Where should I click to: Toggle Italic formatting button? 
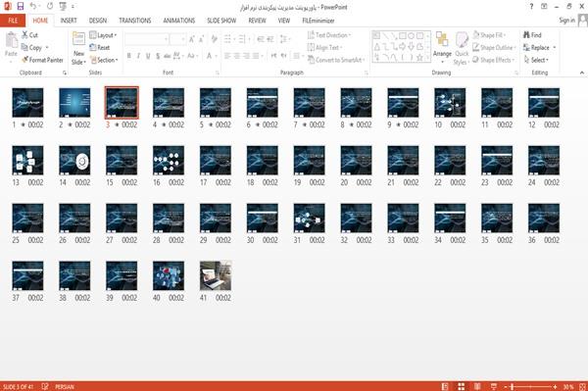pos(138,56)
